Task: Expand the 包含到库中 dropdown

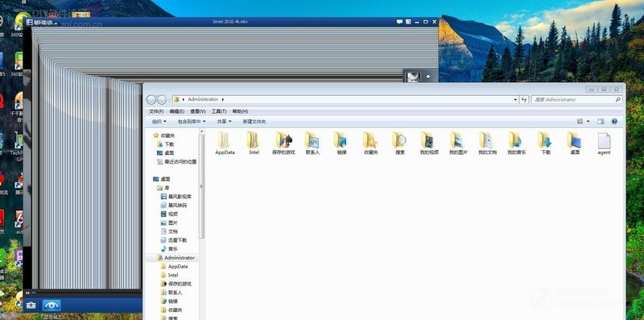Action: [192, 122]
